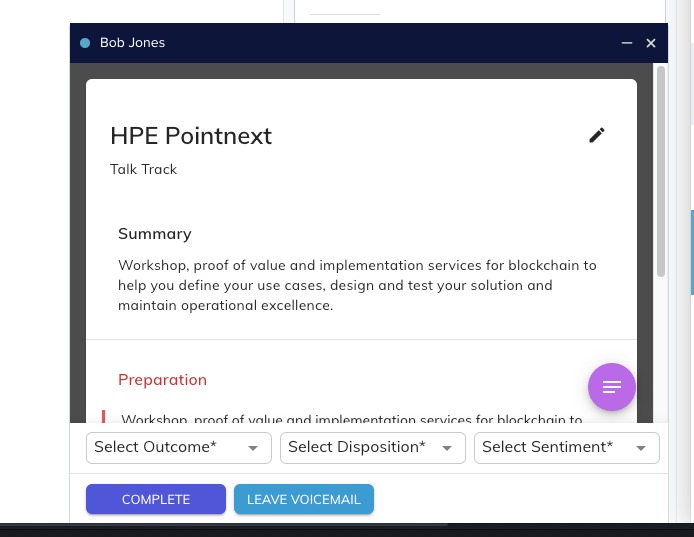Viewport: 694px width, 537px height.
Task: Close the Bob Jones call window
Action: pos(651,43)
